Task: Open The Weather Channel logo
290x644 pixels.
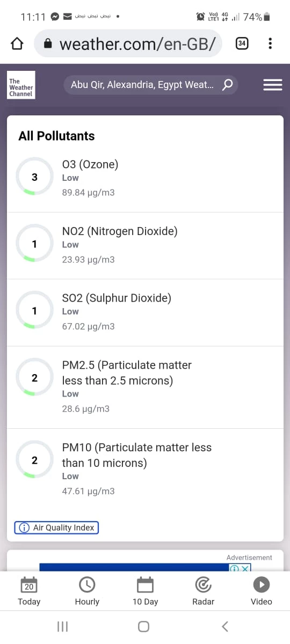Action: pyautogui.click(x=21, y=85)
